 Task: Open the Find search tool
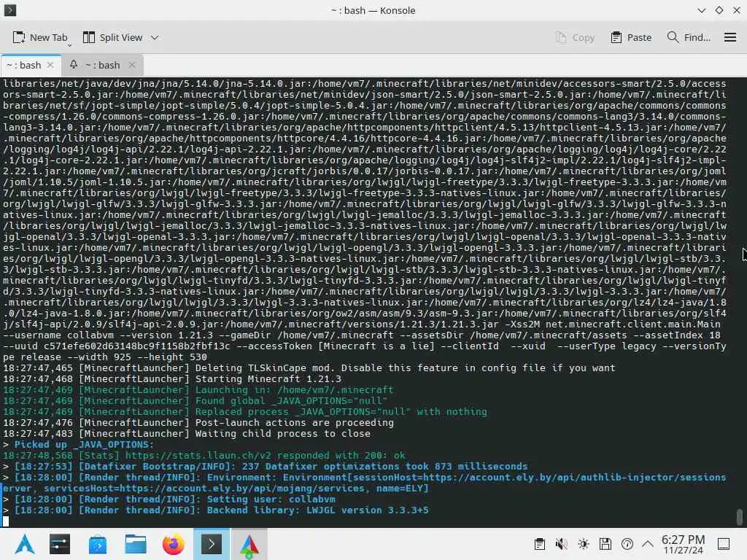click(689, 38)
